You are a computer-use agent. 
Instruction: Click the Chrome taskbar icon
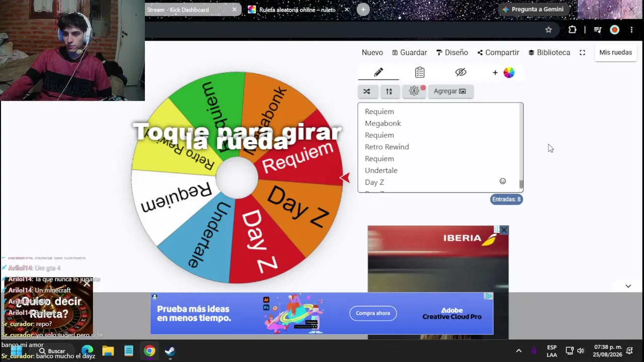click(x=149, y=350)
